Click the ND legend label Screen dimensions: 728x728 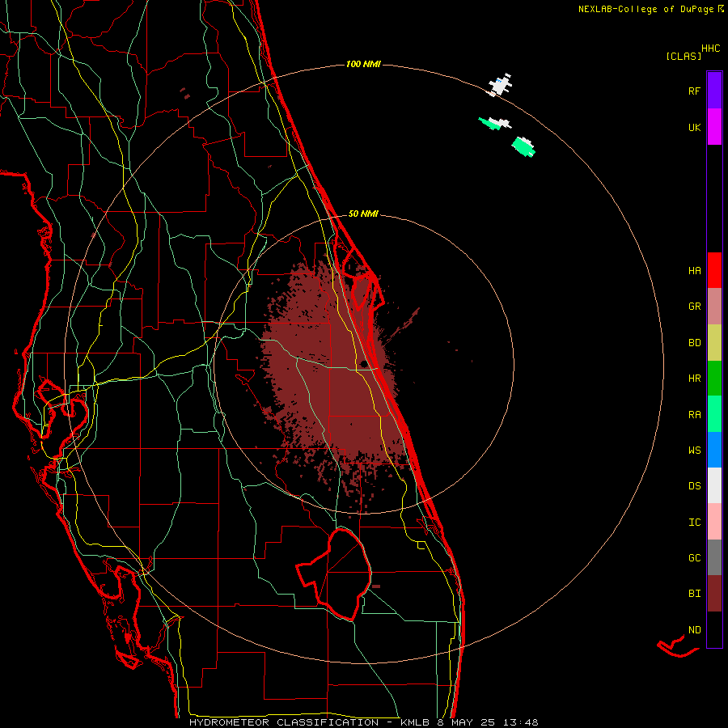(694, 630)
